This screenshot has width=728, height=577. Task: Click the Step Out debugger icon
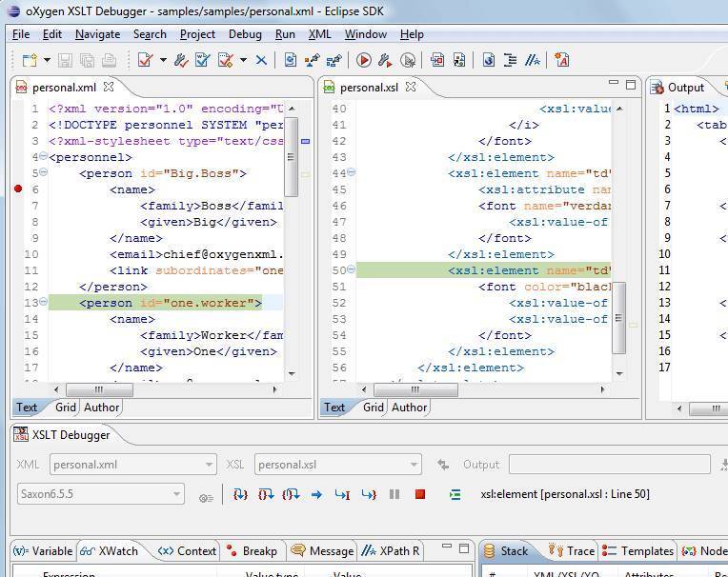tap(291, 494)
